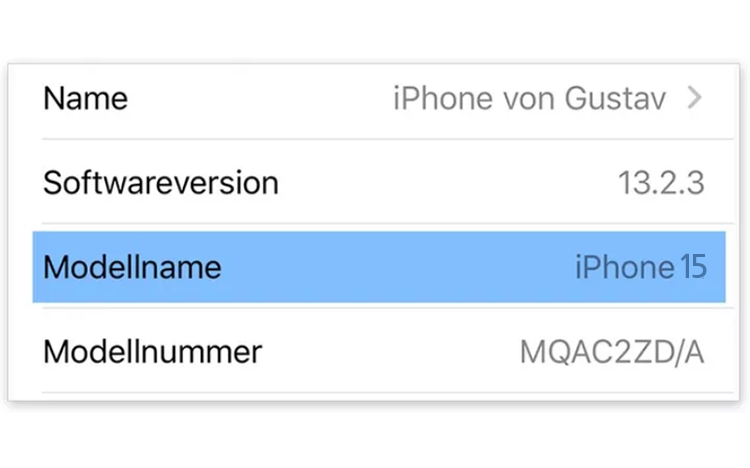Open the Name row label
Viewport: 750px width, 468px height.
pos(86,99)
